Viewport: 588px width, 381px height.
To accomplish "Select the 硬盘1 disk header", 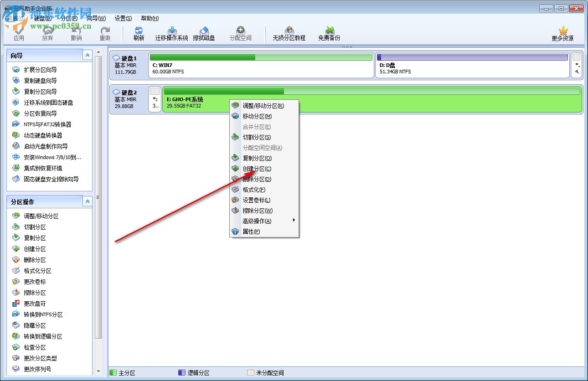I will coord(129,65).
